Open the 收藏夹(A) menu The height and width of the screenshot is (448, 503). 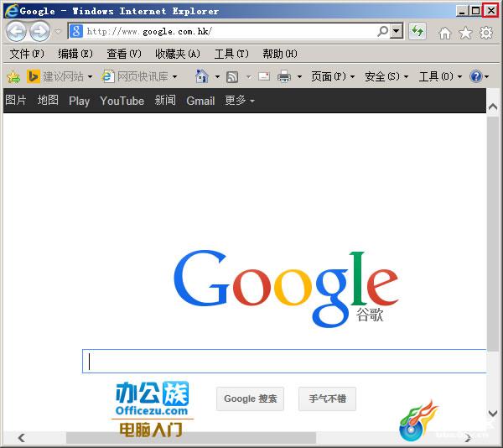pyautogui.click(x=178, y=54)
